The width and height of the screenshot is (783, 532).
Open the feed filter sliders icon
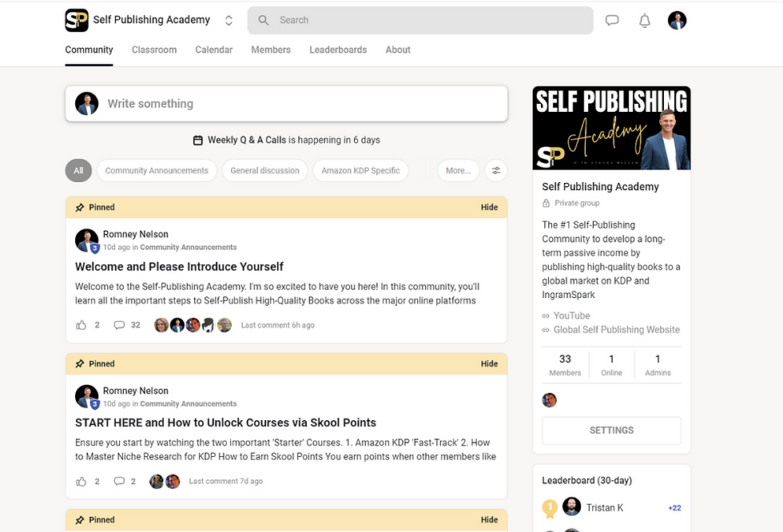pyautogui.click(x=496, y=171)
